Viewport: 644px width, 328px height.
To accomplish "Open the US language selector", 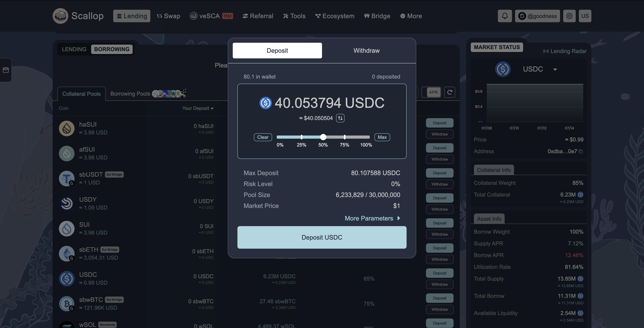I will pos(585,16).
